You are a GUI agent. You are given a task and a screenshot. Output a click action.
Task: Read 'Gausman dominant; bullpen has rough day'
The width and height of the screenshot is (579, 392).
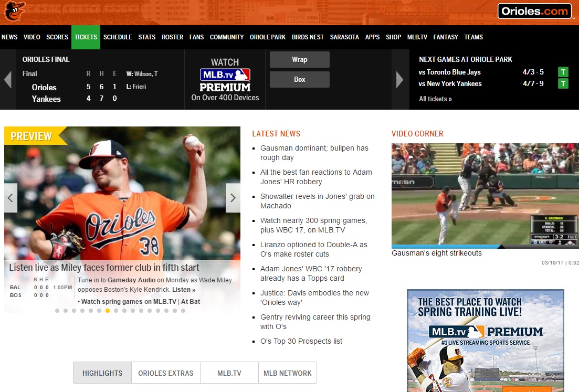point(314,153)
